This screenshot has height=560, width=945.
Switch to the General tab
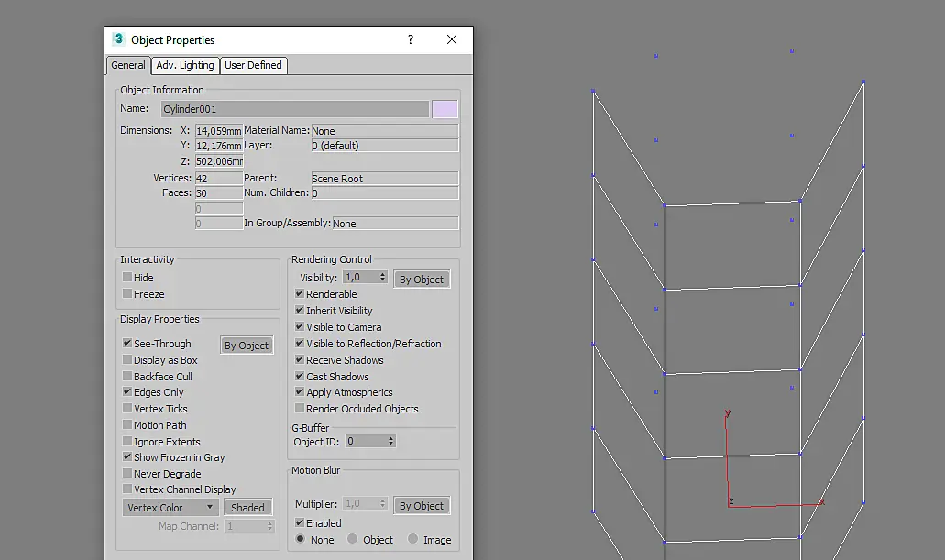pyautogui.click(x=127, y=65)
